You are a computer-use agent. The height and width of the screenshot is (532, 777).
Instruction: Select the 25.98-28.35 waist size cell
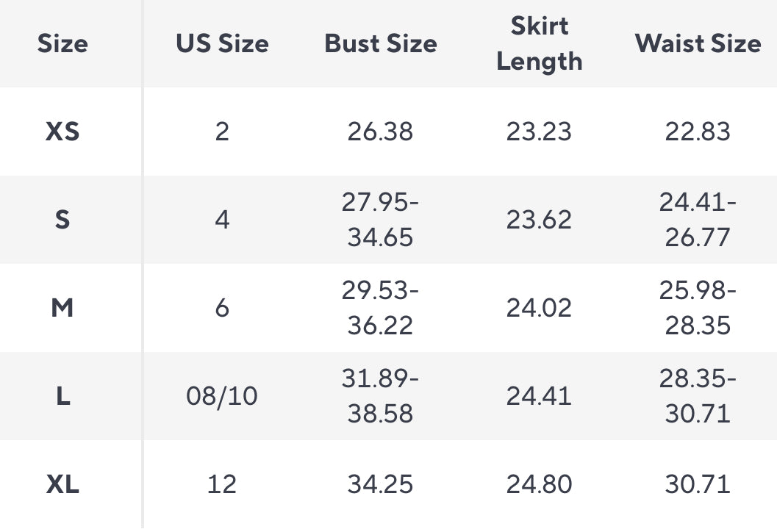point(698,308)
